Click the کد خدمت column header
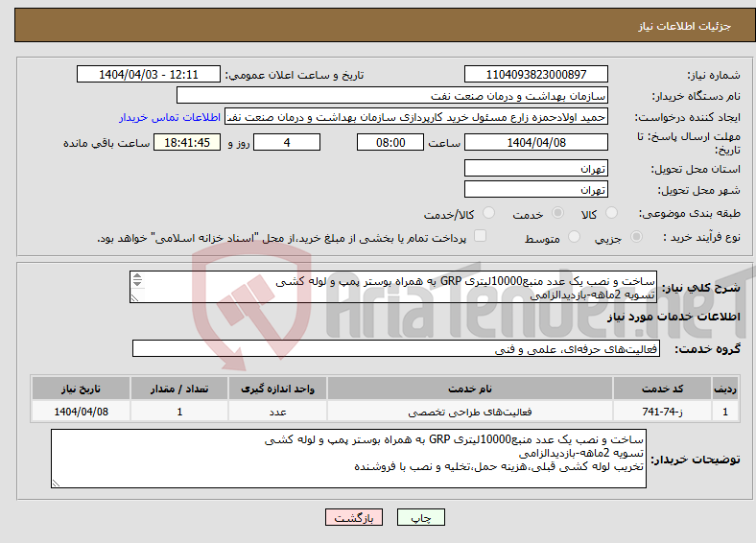The image size is (756, 543). 663,389
